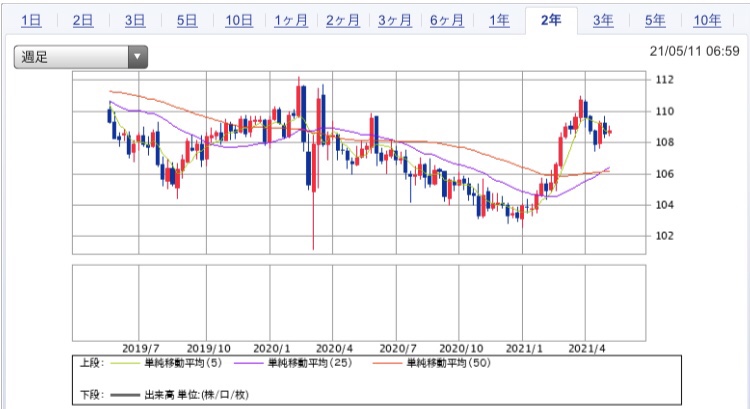Click the 108 price axis label
The height and width of the screenshot is (409, 750).
664,142
